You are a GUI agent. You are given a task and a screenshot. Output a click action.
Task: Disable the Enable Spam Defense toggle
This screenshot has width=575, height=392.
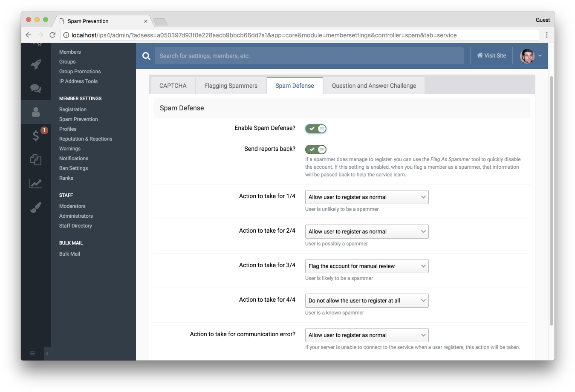point(316,129)
